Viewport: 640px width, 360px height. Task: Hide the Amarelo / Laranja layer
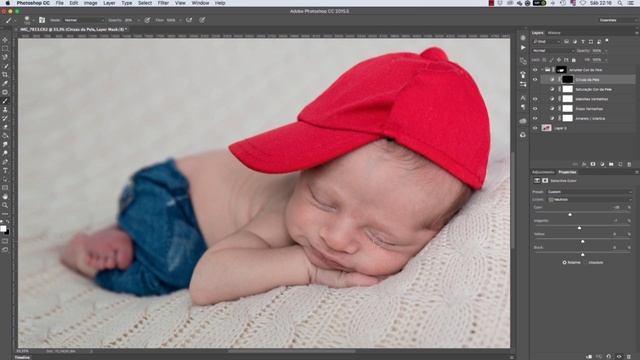[x=535, y=118]
